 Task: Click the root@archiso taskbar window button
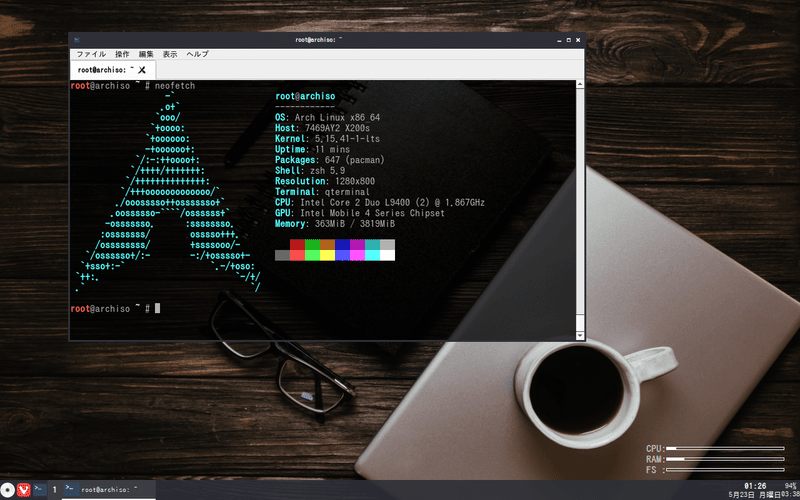109,490
